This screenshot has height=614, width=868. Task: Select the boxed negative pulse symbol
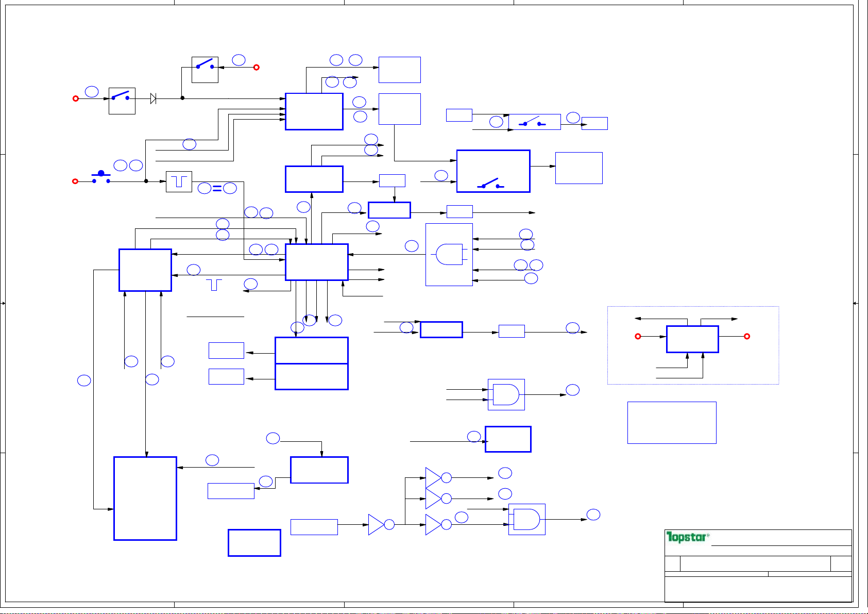coord(179,182)
